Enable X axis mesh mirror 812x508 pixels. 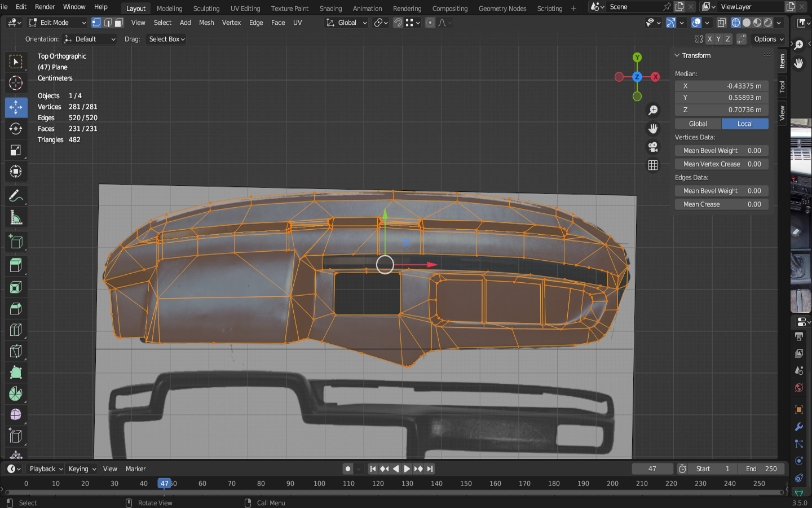click(x=709, y=39)
